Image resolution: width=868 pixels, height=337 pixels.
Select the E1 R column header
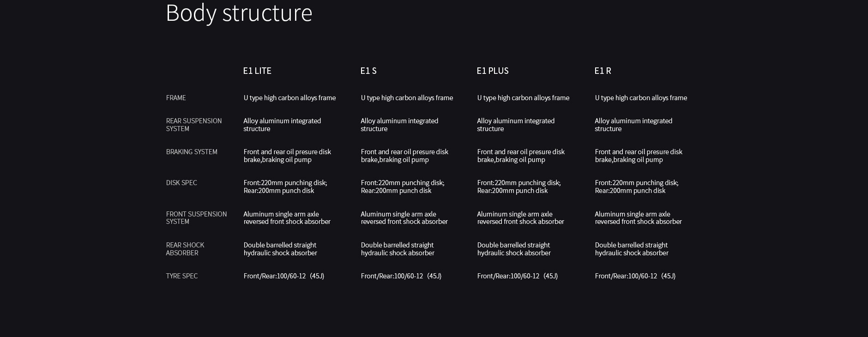pyautogui.click(x=603, y=71)
